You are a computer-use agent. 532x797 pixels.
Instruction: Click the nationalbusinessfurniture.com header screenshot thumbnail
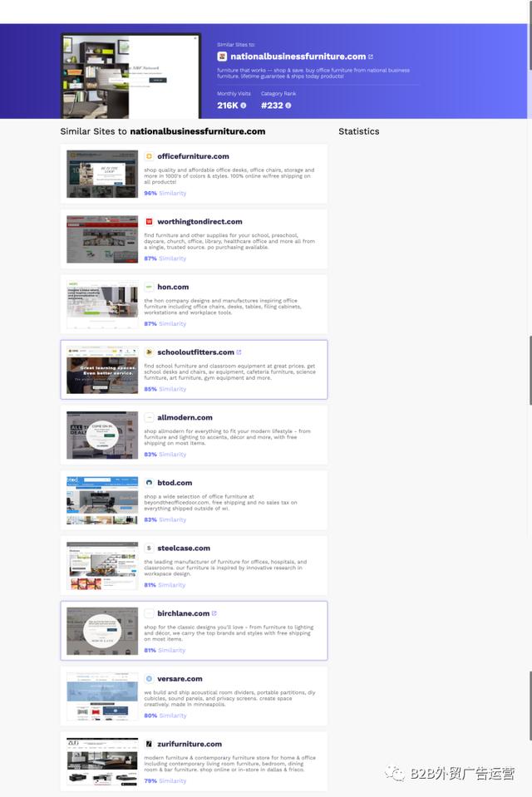click(x=131, y=76)
